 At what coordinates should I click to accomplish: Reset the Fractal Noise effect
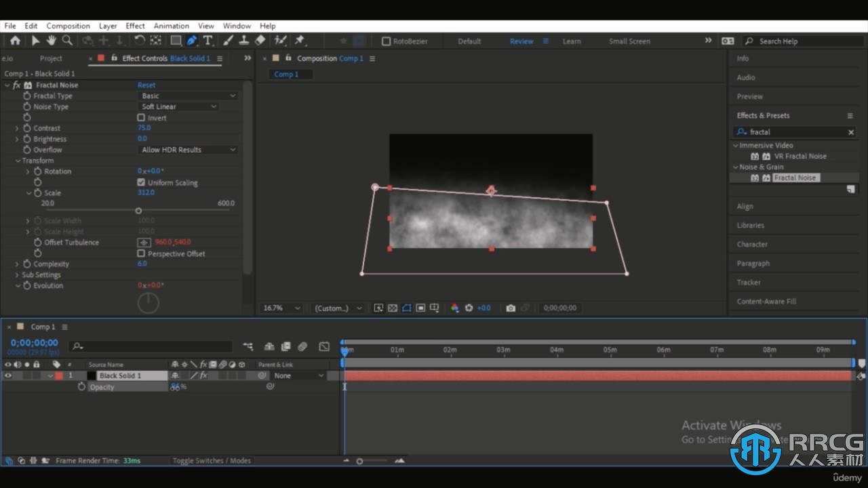146,85
